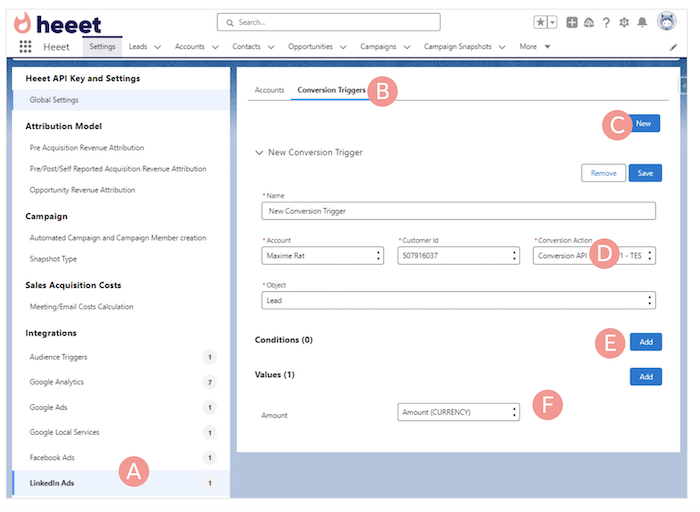Open the Accounts nav tab
Image resolution: width=700 pixels, height=512 pixels.
tap(190, 46)
